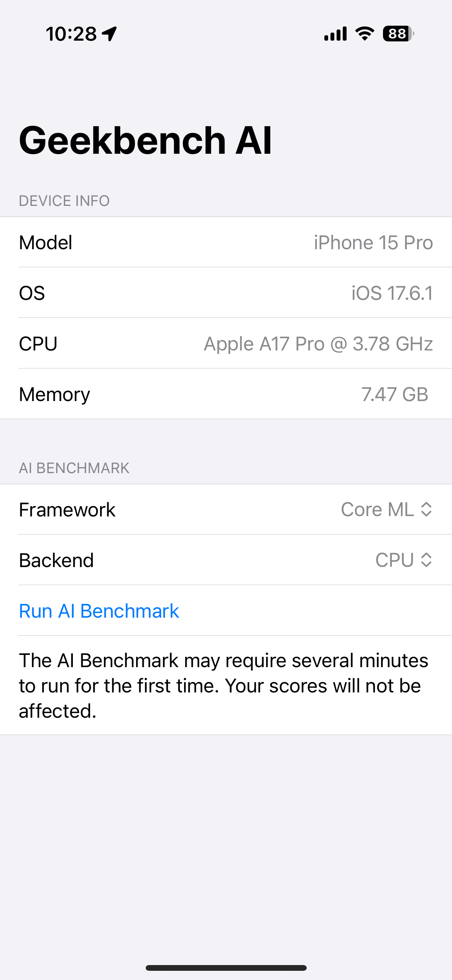Select the DEVICE INFO section header
Screen dimensions: 452x980
(x=64, y=200)
